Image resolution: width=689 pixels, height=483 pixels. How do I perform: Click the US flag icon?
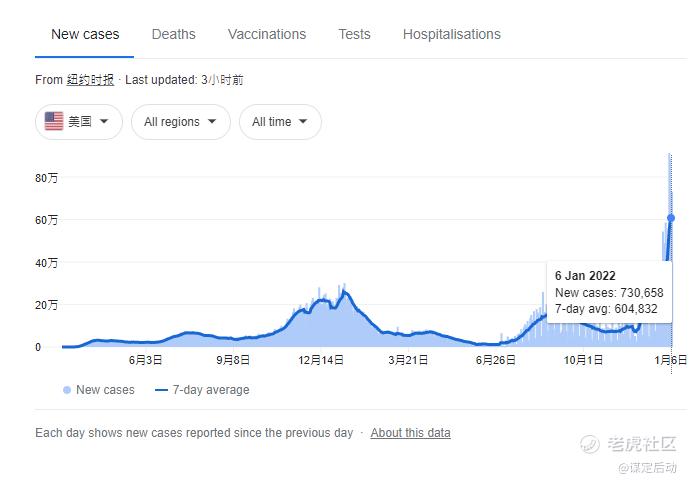(54, 121)
